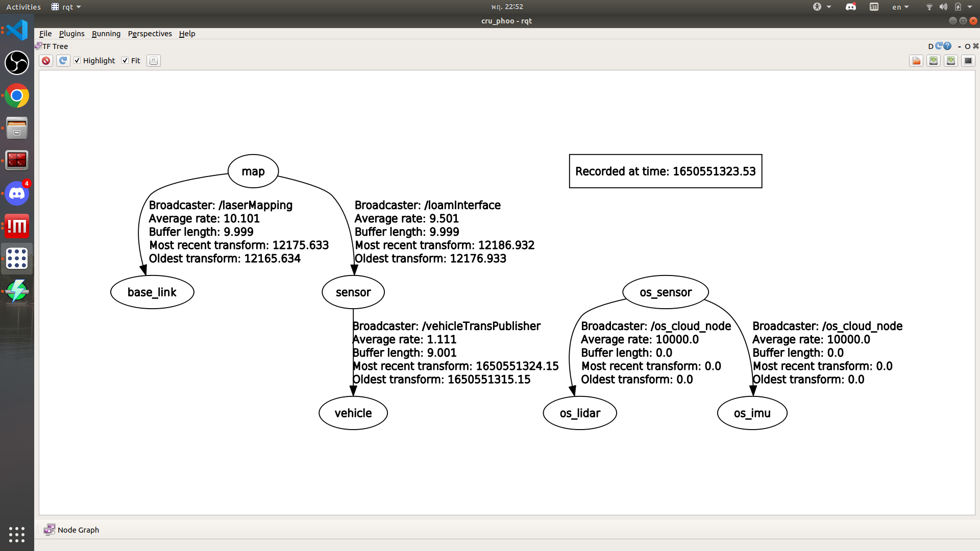Open the Plugins menu
Screen dimensions: 980x551
pos(71,34)
